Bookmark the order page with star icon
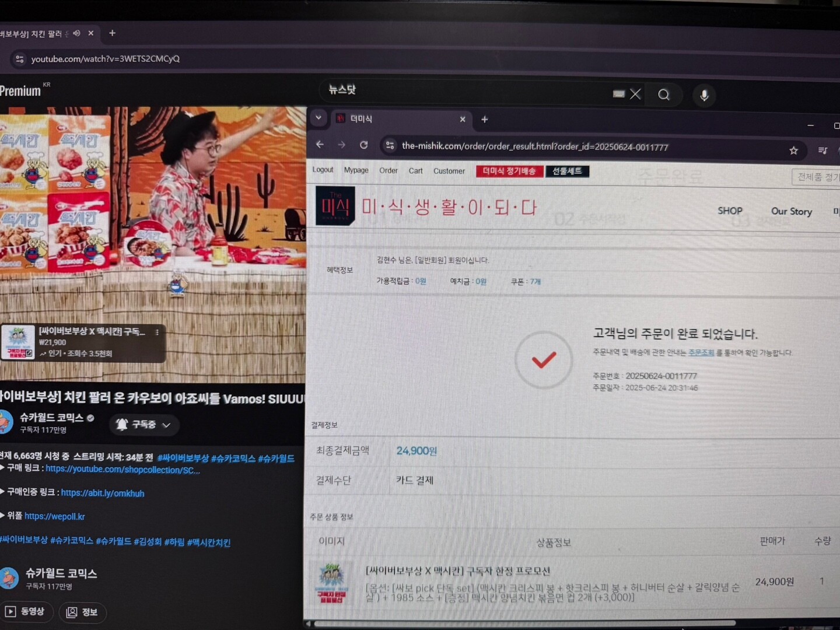This screenshot has width=840, height=630. click(794, 150)
